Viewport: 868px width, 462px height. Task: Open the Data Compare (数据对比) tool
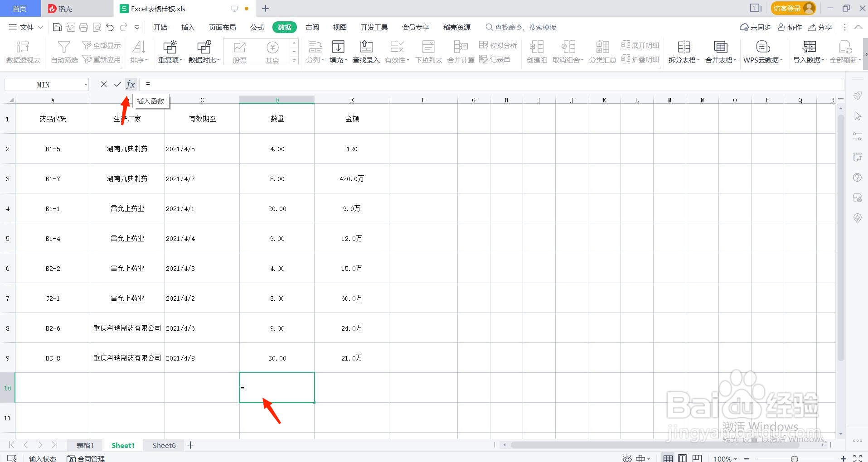(x=204, y=52)
